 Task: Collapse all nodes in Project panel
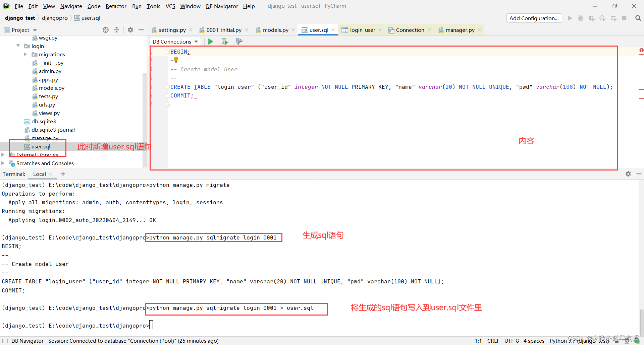click(x=117, y=30)
